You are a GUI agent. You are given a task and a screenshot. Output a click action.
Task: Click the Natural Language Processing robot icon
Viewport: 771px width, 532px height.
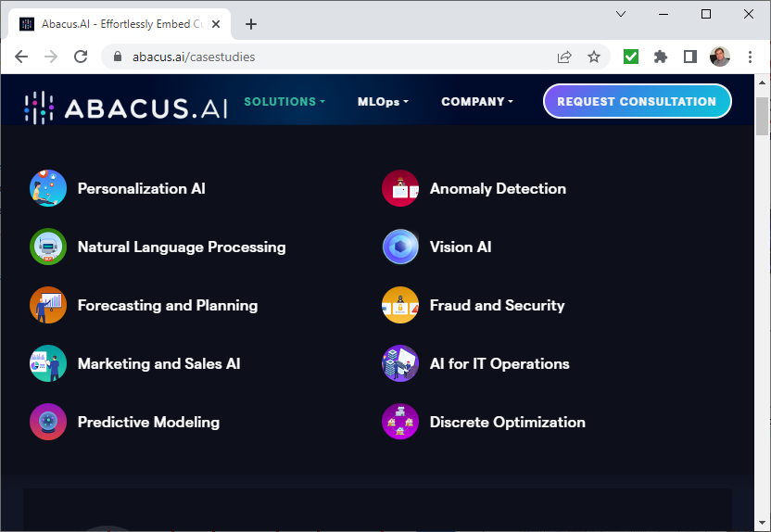coord(48,247)
